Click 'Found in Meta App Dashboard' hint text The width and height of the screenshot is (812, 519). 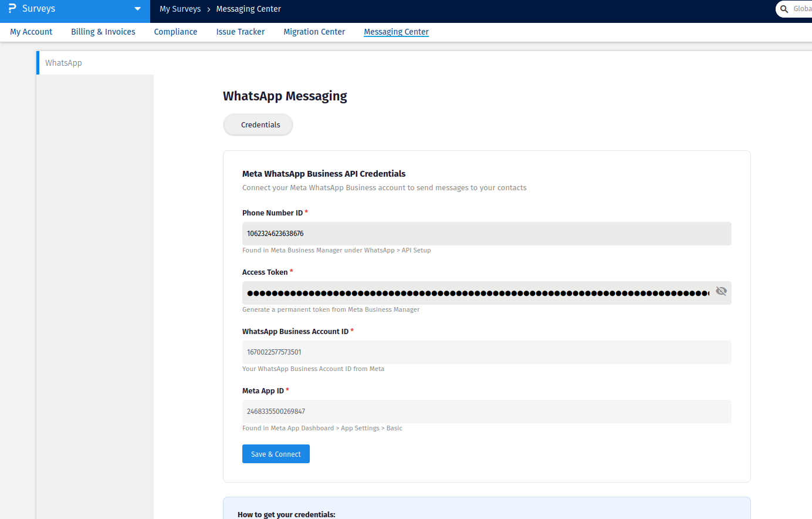point(322,428)
